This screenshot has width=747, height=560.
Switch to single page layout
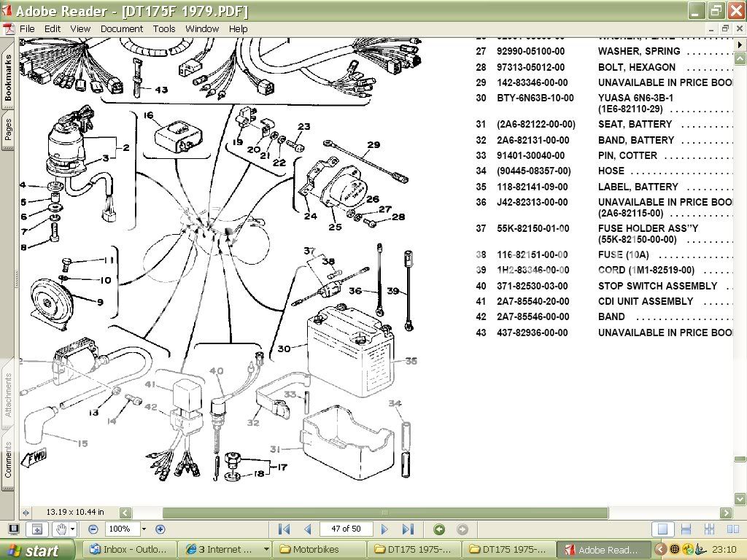[662, 529]
